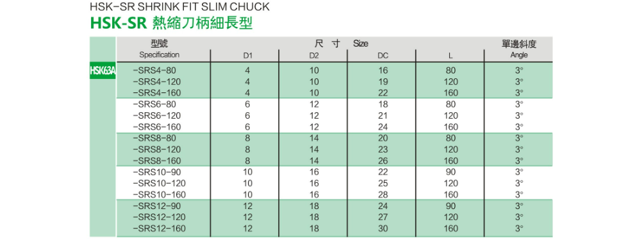
Task: Select the -SRS4-120 specification entry
Action: point(157,81)
